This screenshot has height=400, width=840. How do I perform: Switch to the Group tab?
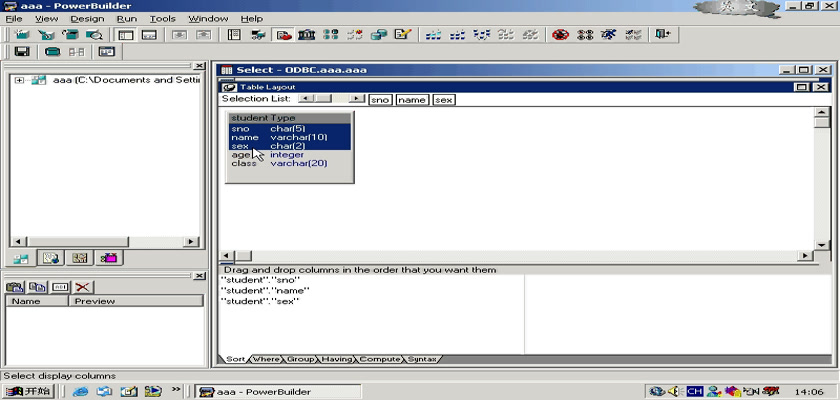(x=300, y=359)
